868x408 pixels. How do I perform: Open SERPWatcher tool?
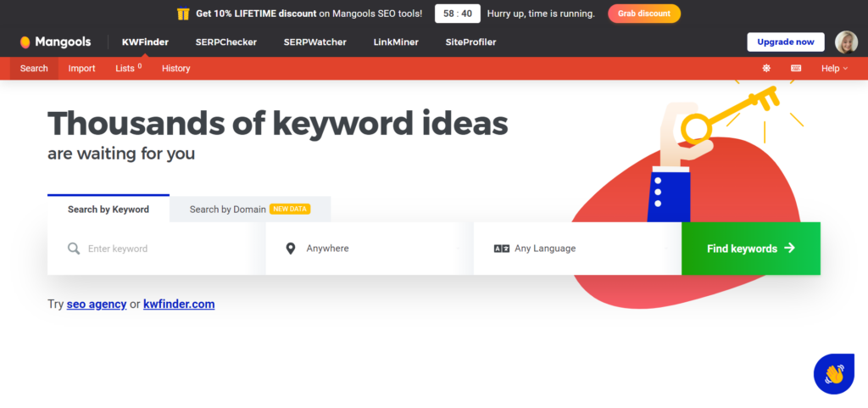315,42
